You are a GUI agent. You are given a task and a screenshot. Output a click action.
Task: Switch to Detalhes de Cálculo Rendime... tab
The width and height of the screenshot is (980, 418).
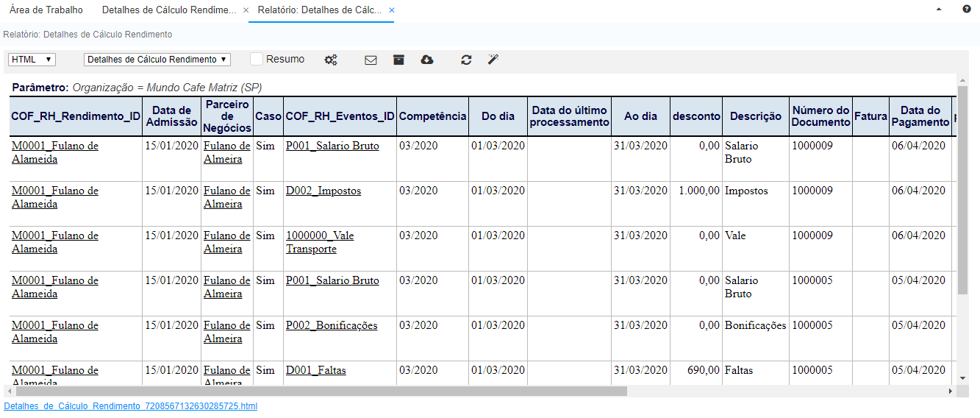click(x=169, y=10)
